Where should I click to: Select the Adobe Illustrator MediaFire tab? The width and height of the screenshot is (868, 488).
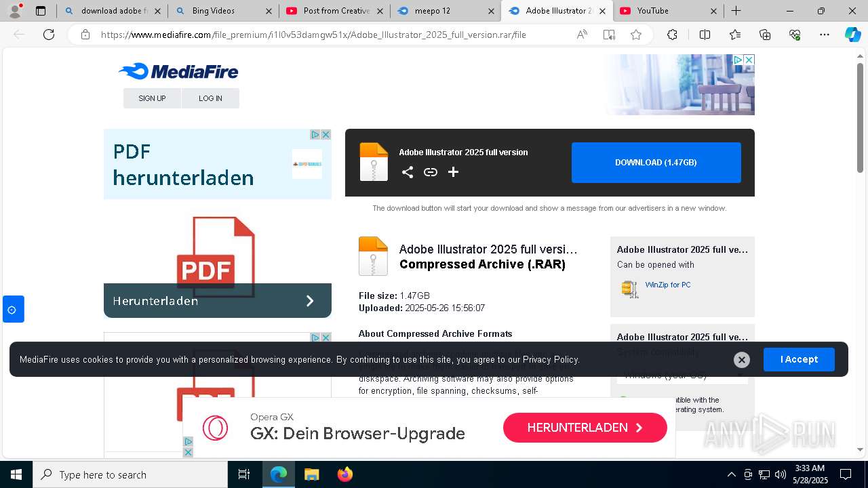coord(557,11)
